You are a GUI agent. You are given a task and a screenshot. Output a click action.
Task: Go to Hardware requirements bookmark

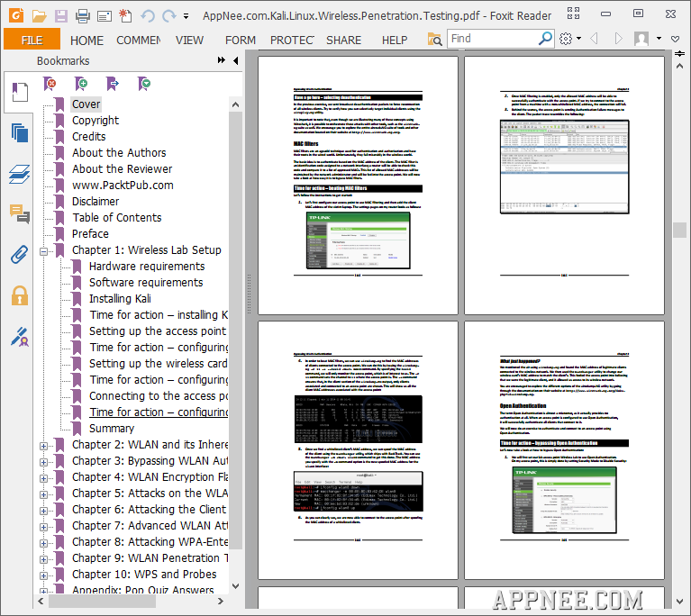point(147,267)
